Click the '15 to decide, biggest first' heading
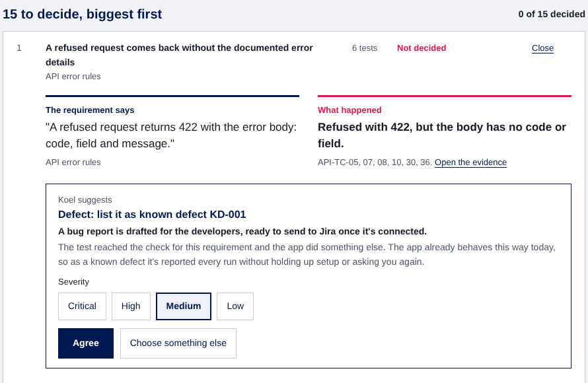The height and width of the screenshot is (383, 588). pos(82,15)
